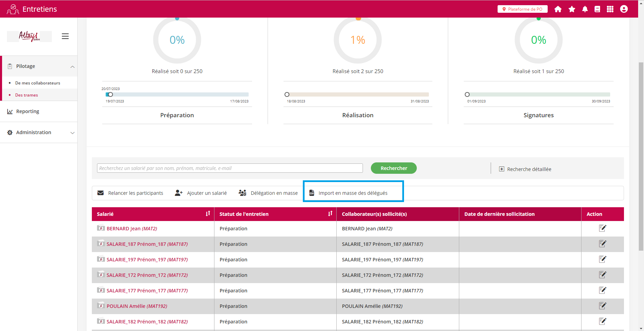
Task: Open notifications bell icon
Action: pyautogui.click(x=585, y=9)
